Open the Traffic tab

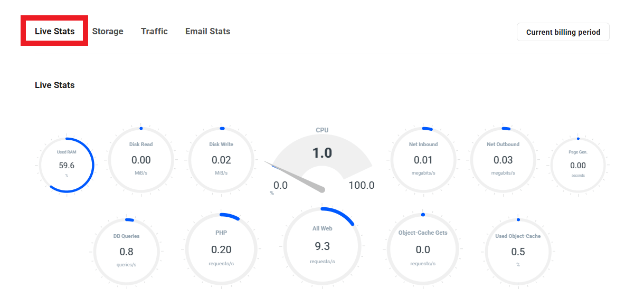point(154,31)
